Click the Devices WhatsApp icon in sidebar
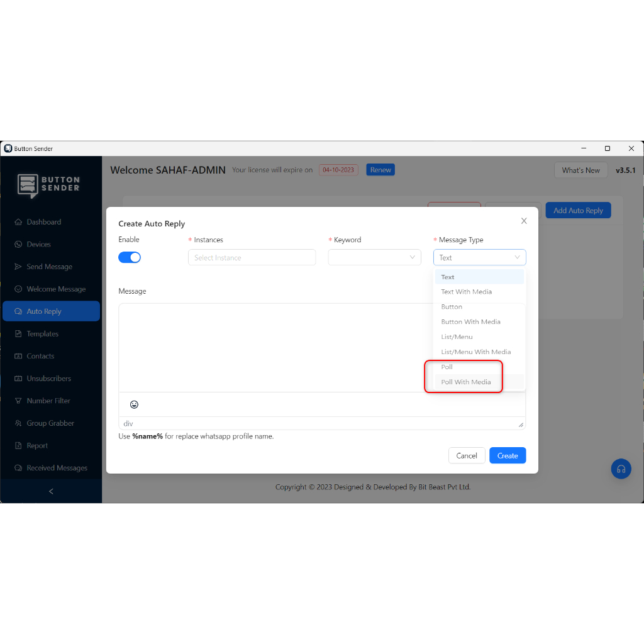This screenshot has height=644, width=644. (x=18, y=245)
